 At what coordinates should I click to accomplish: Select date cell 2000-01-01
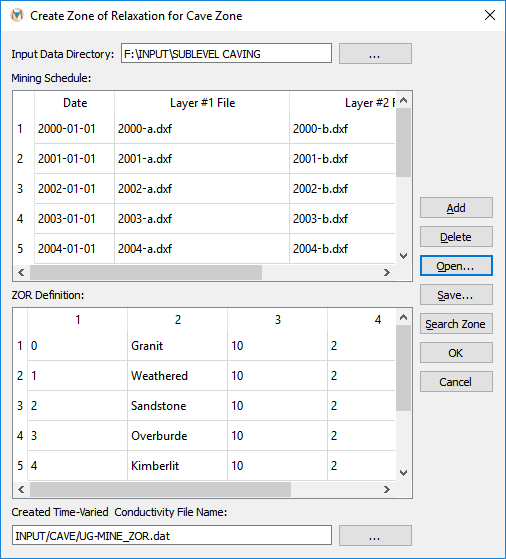pos(75,129)
